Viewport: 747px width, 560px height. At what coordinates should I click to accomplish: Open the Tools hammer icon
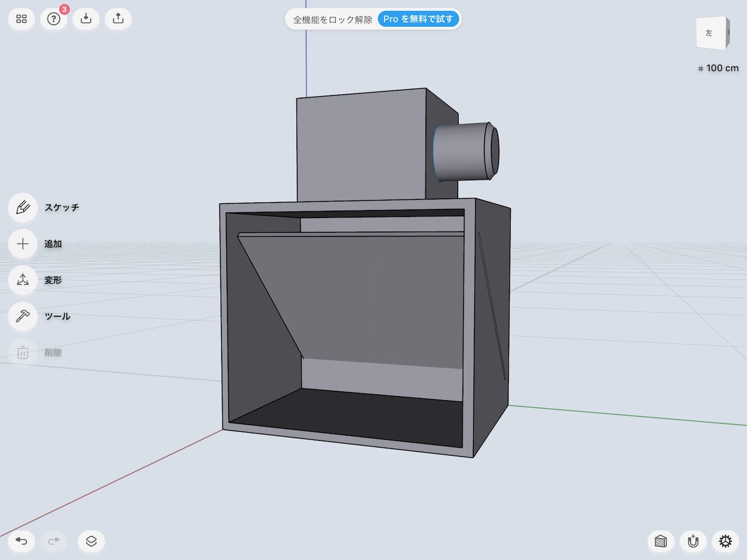(23, 316)
